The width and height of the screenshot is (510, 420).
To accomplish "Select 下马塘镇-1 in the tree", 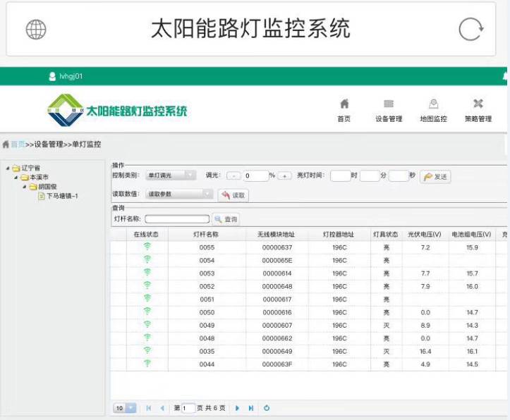I will click(x=62, y=196).
